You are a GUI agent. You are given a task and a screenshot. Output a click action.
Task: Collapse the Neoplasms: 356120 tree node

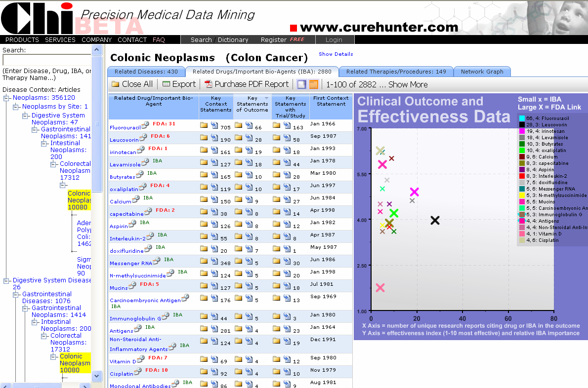[6, 98]
